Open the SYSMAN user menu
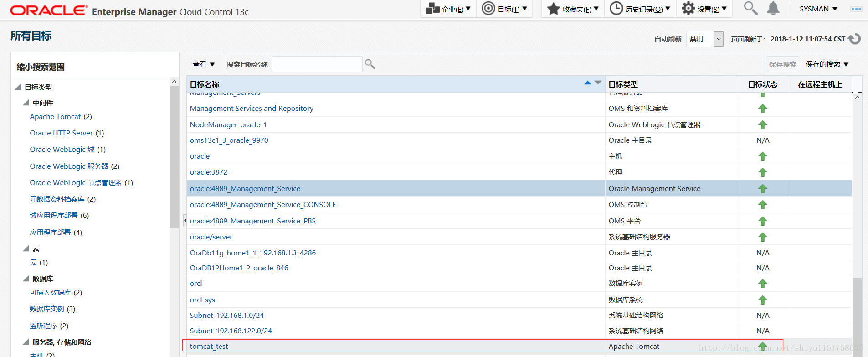Image resolution: width=868 pixels, height=357 pixels. pyautogui.click(x=818, y=9)
